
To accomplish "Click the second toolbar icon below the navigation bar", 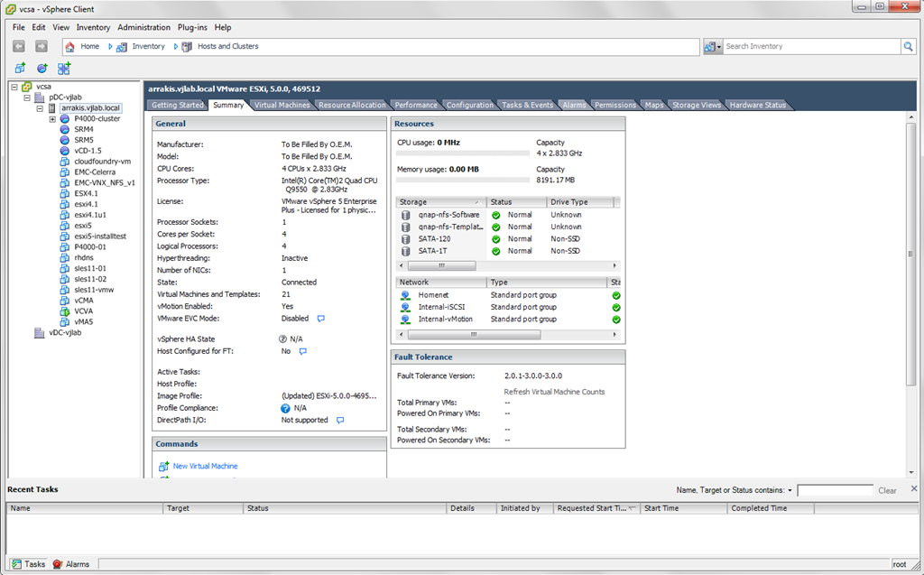I will pyautogui.click(x=42, y=69).
